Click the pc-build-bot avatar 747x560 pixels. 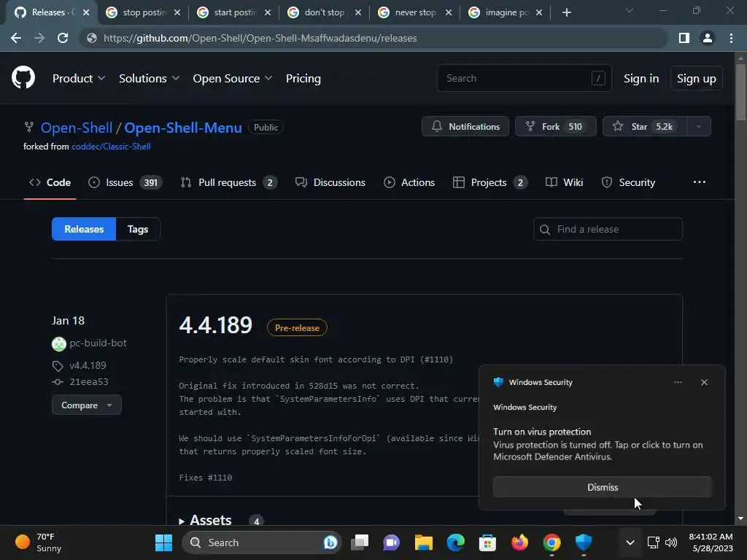pos(59,343)
